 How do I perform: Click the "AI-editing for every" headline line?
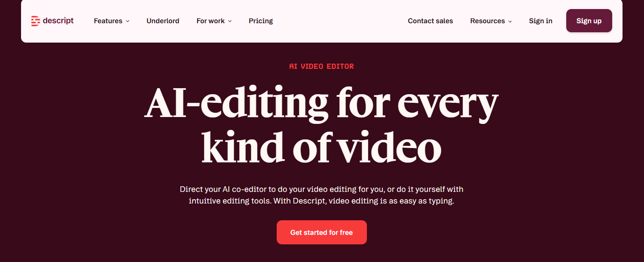[x=321, y=103]
